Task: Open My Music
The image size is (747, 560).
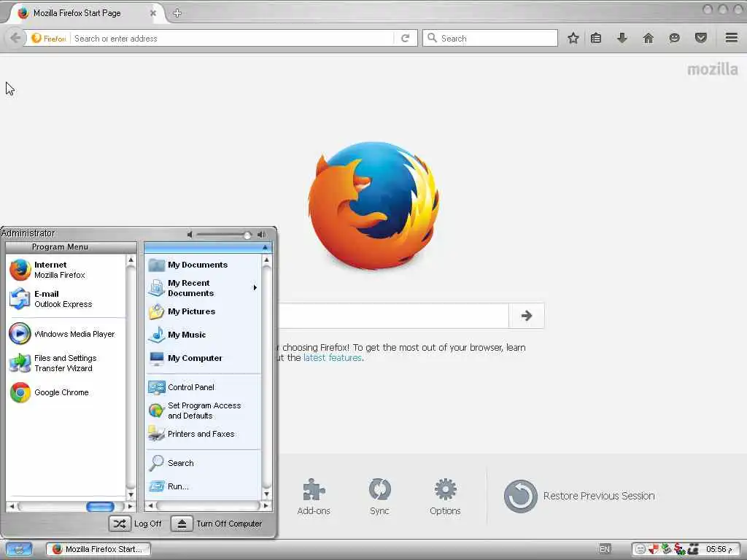Action: pyautogui.click(x=203, y=335)
